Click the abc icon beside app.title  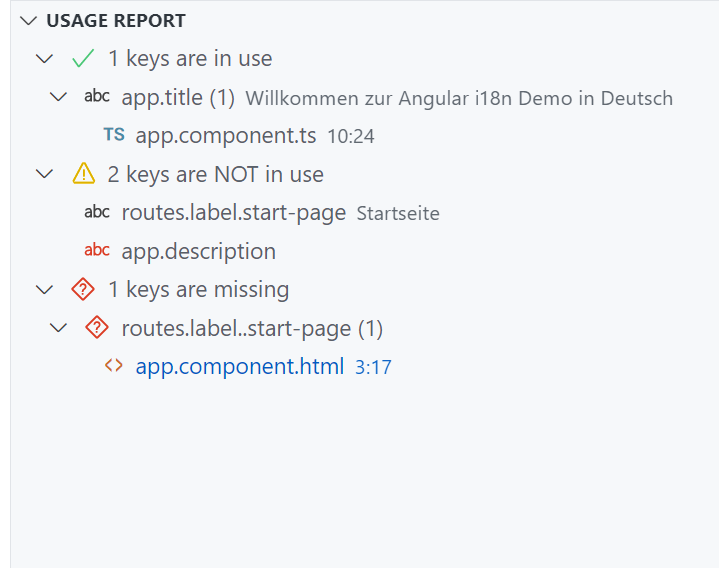point(97,96)
